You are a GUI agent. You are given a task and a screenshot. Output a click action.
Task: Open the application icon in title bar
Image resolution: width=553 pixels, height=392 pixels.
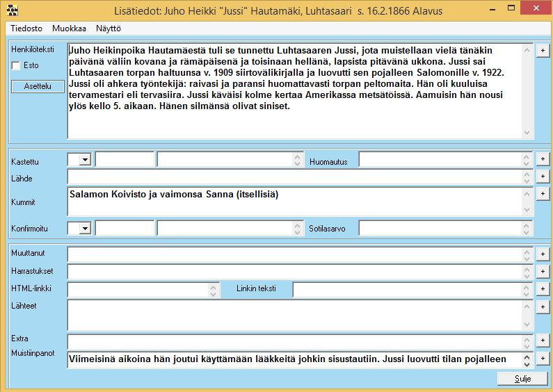(13, 10)
